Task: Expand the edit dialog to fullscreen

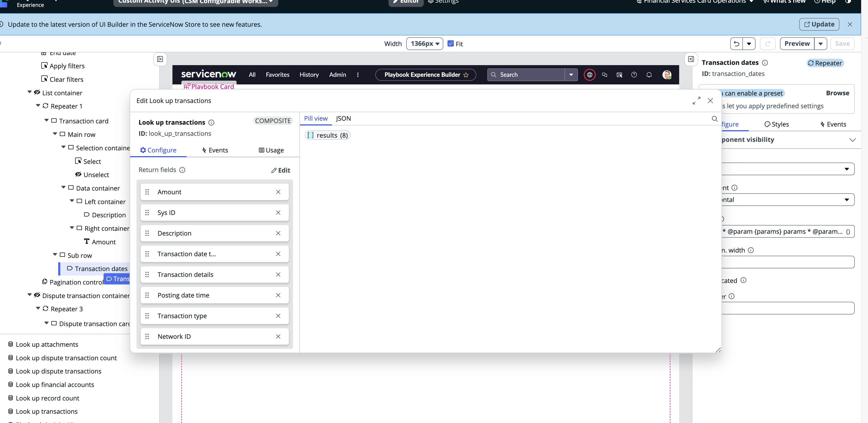Action: (696, 101)
